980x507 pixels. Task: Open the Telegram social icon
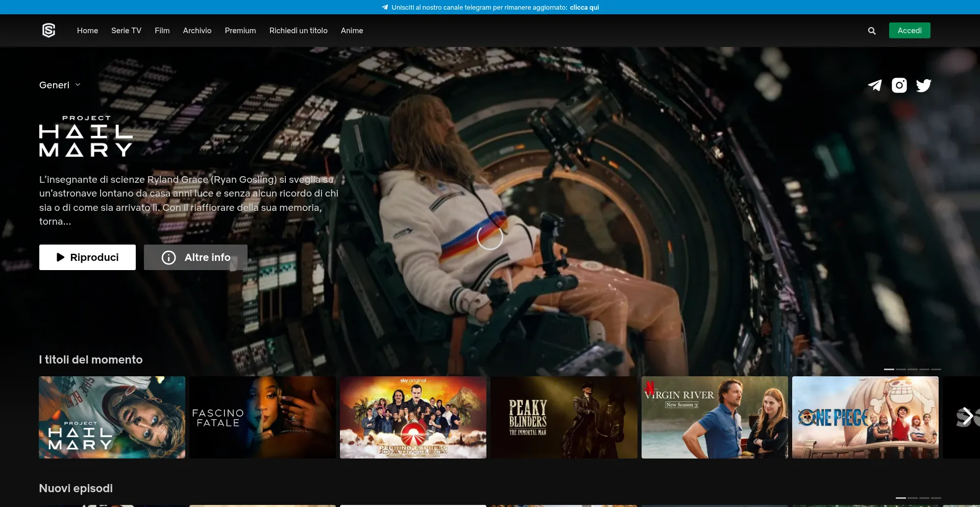pyautogui.click(x=875, y=85)
